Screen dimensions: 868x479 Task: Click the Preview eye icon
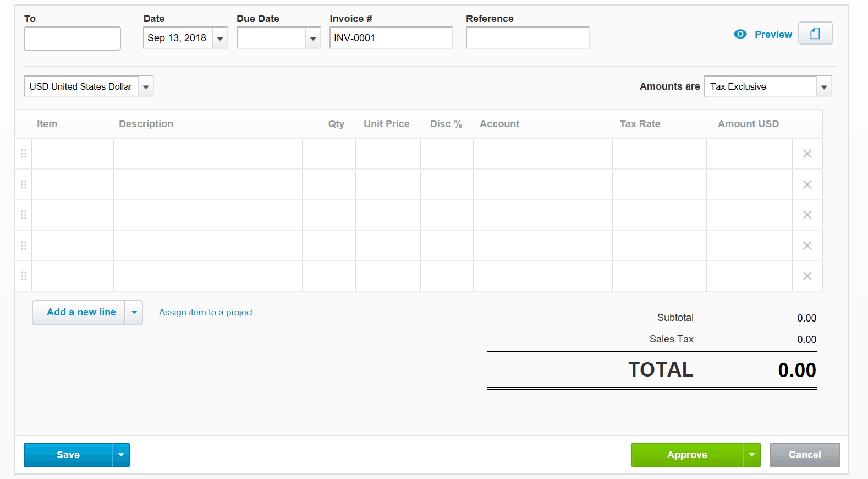coord(740,34)
